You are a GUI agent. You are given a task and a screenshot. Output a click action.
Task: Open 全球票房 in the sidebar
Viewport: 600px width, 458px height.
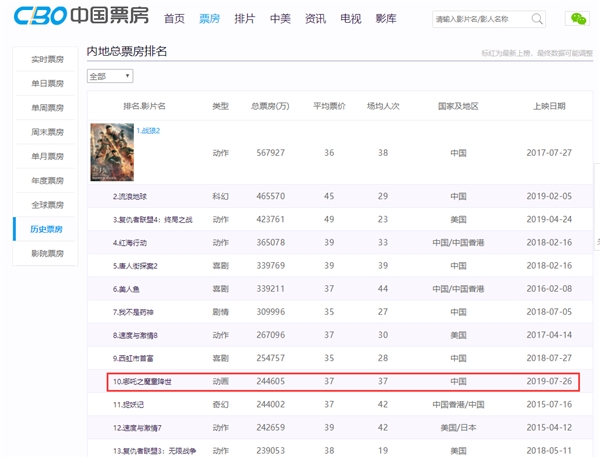pyautogui.click(x=46, y=205)
